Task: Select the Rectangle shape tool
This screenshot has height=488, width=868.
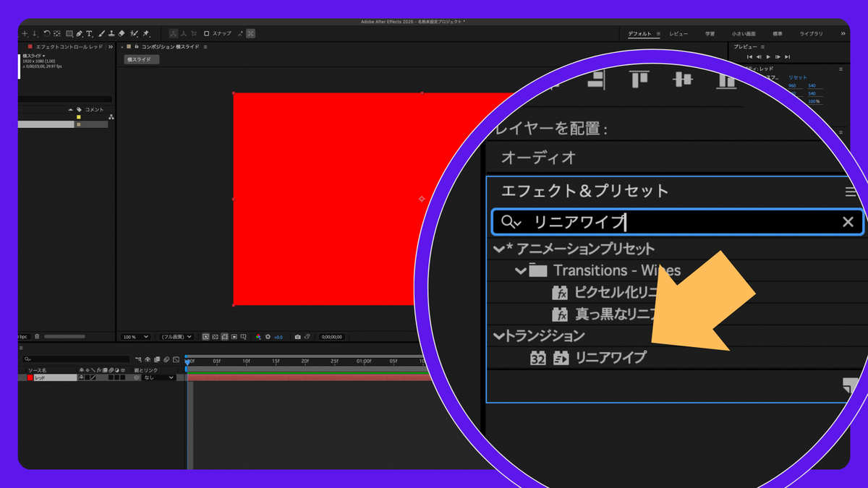Action: click(69, 33)
